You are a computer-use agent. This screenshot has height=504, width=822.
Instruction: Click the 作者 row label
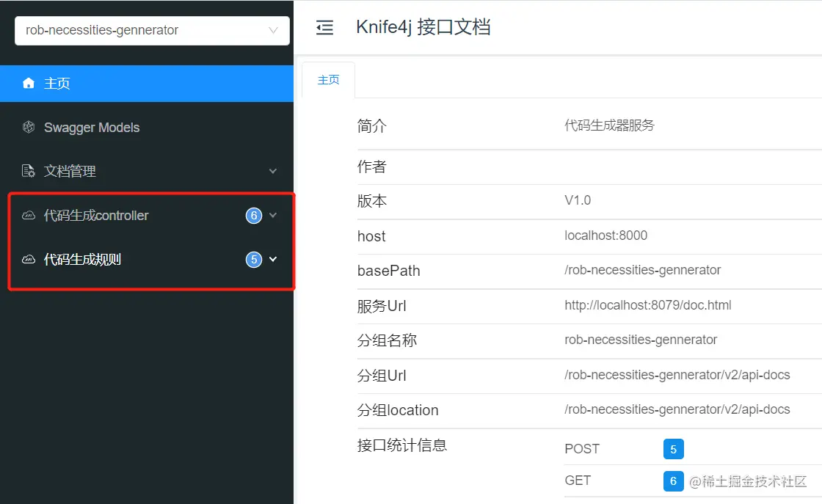pyautogui.click(x=371, y=167)
